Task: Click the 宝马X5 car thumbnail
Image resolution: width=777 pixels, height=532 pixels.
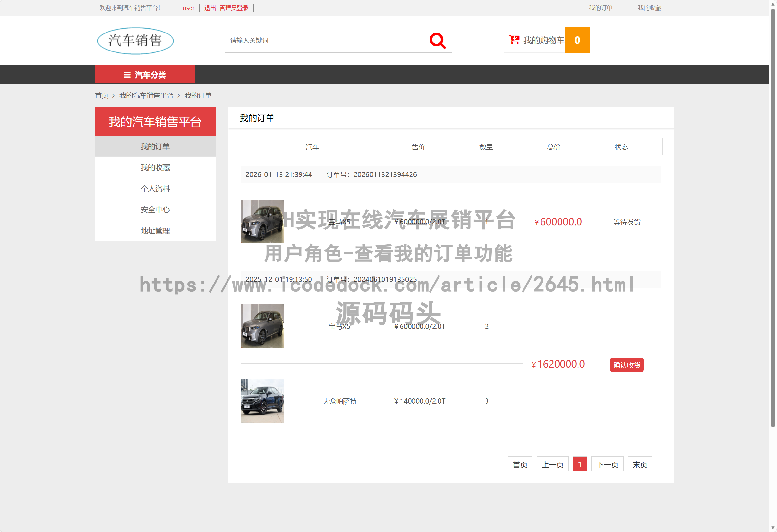Action: tap(262, 221)
